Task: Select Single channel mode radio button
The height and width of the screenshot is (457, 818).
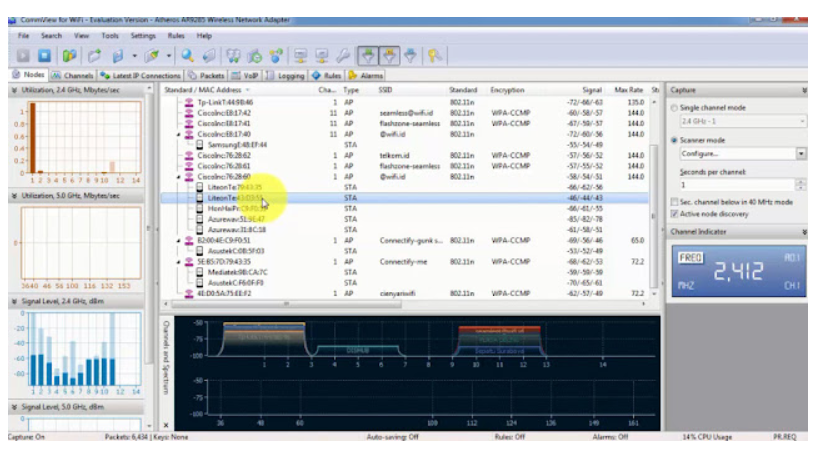Action: coord(675,108)
